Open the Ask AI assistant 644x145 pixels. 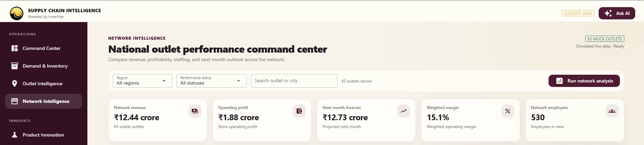(617, 13)
